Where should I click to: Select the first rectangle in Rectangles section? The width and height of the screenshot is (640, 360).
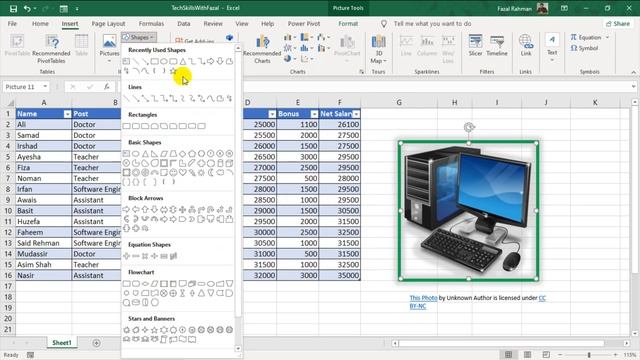click(x=126, y=126)
